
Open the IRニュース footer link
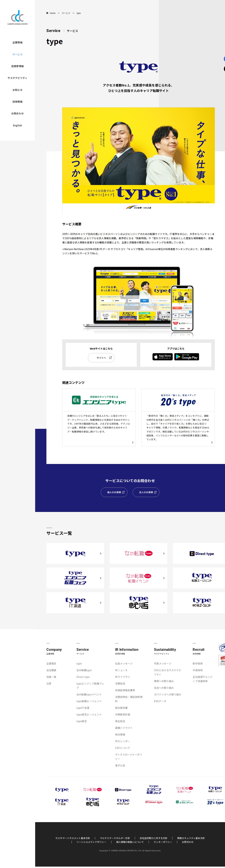pyautogui.click(x=121, y=670)
